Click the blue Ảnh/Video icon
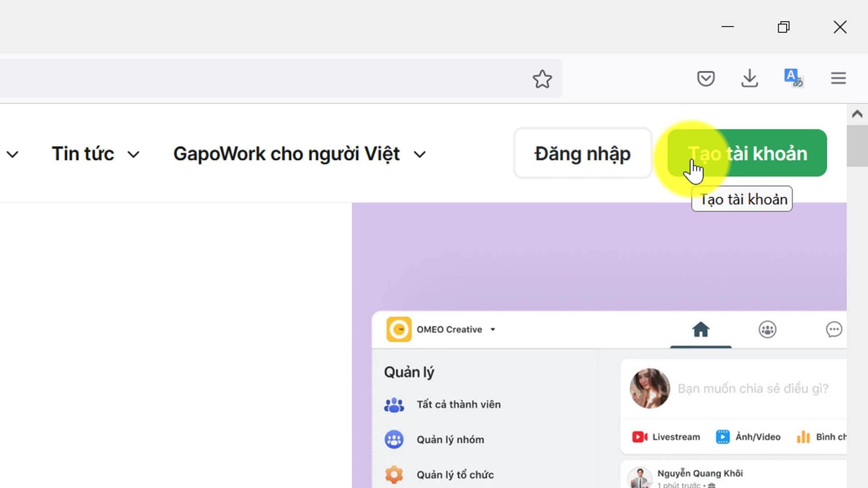Viewport: 868px width, 488px height. 722,437
